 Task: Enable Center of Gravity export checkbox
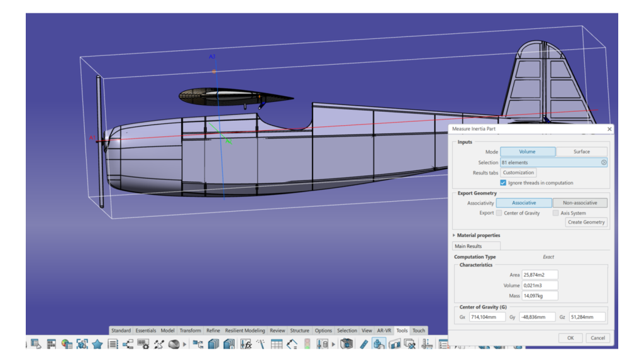[x=499, y=213]
